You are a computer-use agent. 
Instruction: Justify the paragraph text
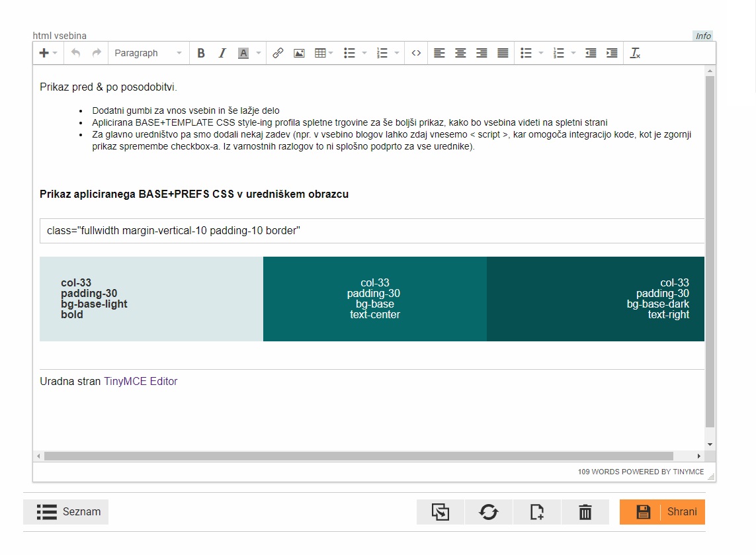503,53
